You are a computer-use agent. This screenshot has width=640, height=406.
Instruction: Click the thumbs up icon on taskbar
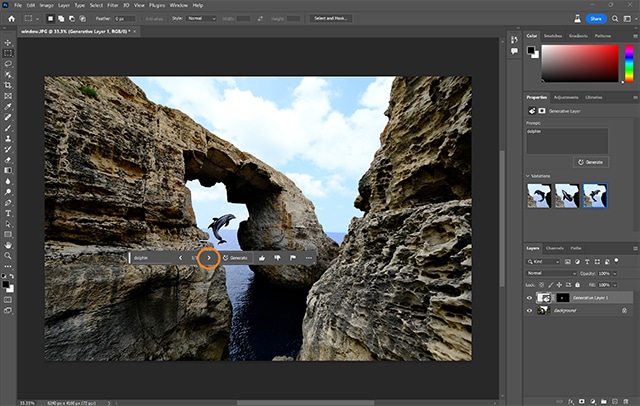point(260,258)
